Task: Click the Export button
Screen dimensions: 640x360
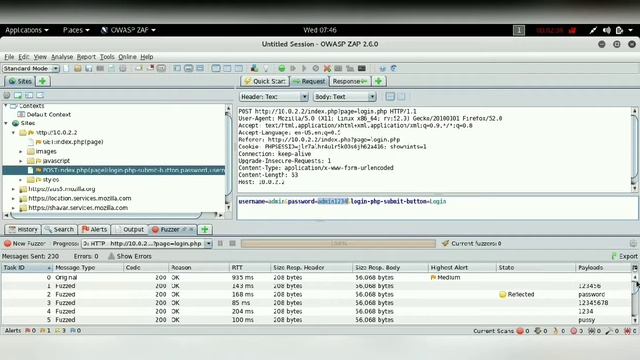Action: pyautogui.click(x=624, y=256)
